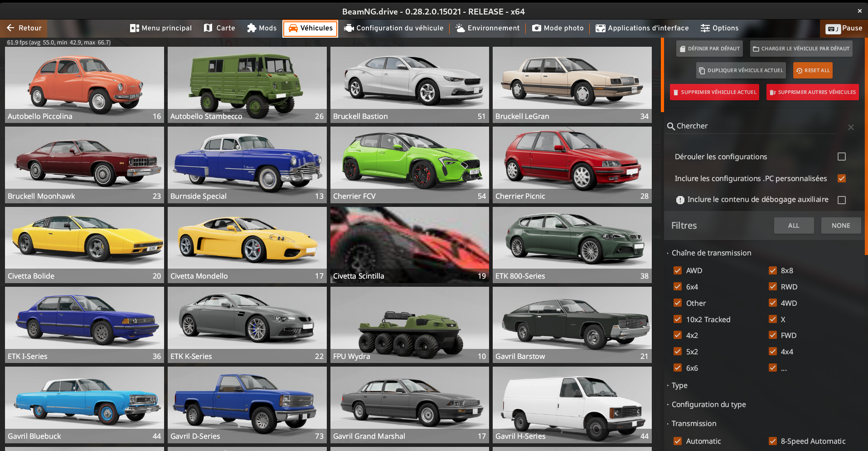Click the Options sliders icon
This screenshot has height=451, width=868.
(x=705, y=28)
